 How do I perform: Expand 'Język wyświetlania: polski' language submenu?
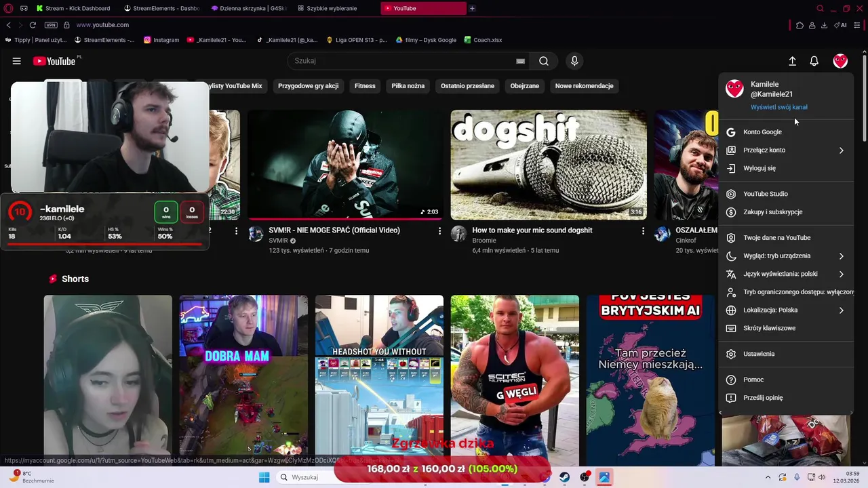point(786,274)
